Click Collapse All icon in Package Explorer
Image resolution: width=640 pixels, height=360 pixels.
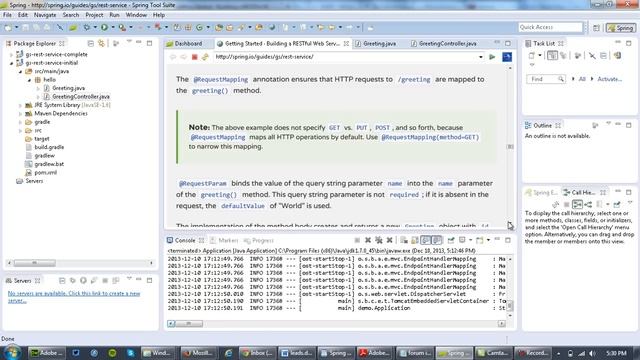(91, 43)
